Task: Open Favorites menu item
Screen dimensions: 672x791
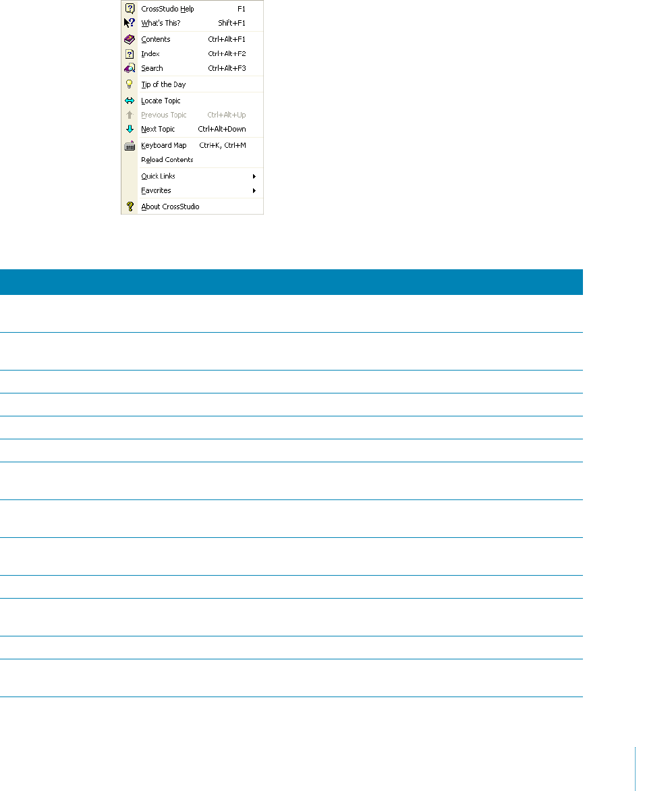Action: pyautogui.click(x=192, y=191)
